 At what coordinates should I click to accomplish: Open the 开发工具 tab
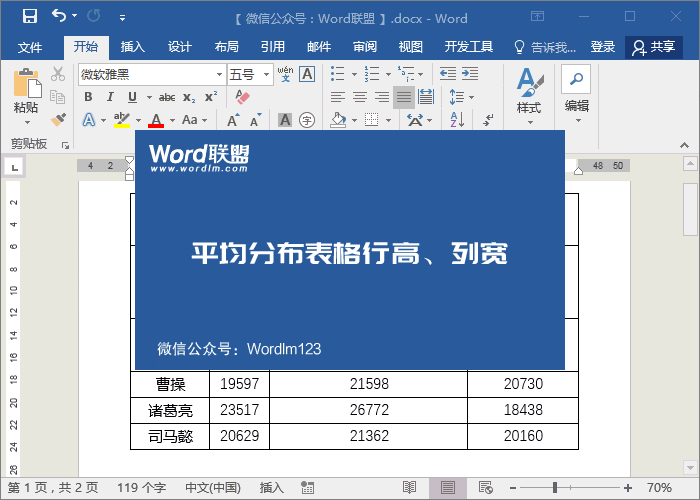pos(468,46)
